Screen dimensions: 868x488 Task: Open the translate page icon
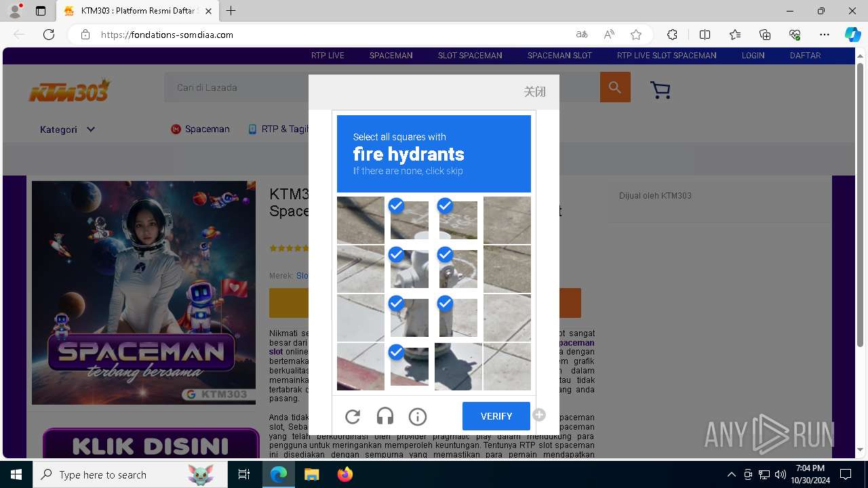[582, 35]
